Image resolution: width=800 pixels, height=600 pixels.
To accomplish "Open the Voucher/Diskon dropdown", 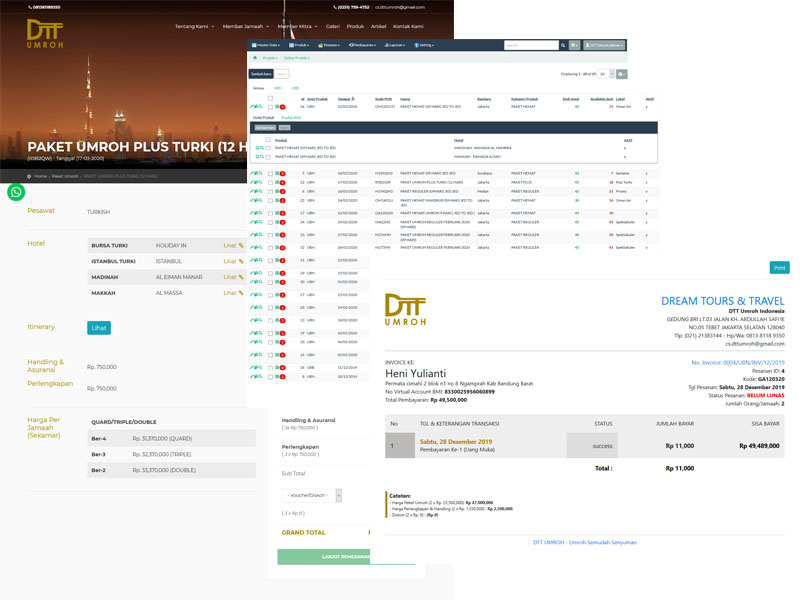I will (x=312, y=495).
